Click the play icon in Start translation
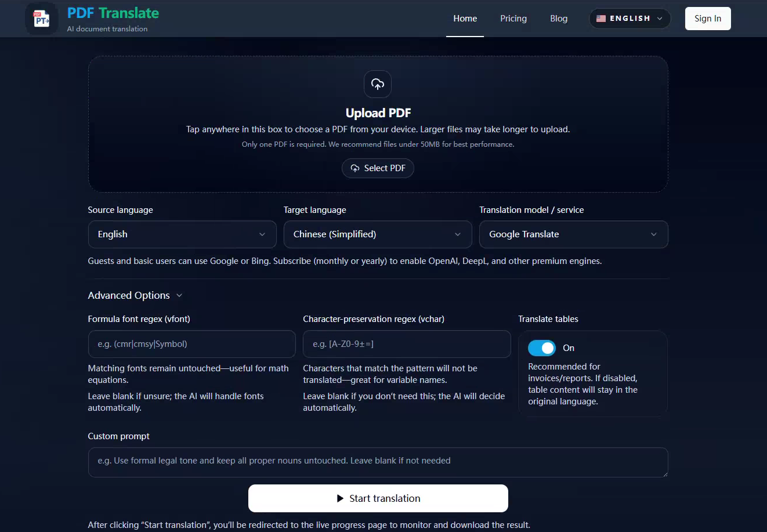This screenshot has height=532, width=767. (341, 498)
